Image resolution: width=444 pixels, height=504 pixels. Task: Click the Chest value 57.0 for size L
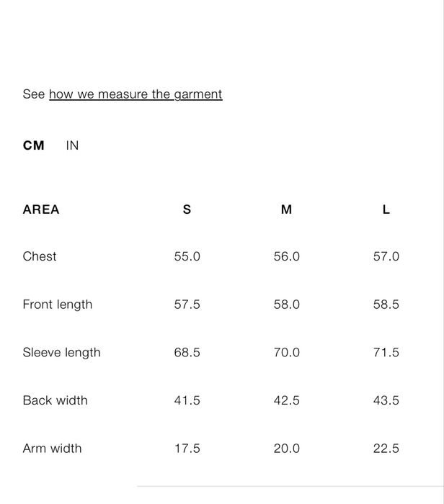point(386,256)
